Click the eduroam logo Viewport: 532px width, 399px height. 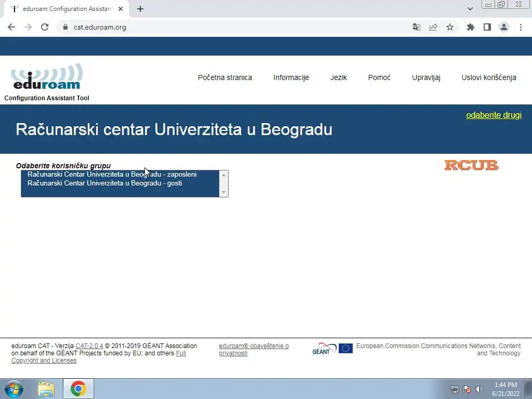click(46, 76)
